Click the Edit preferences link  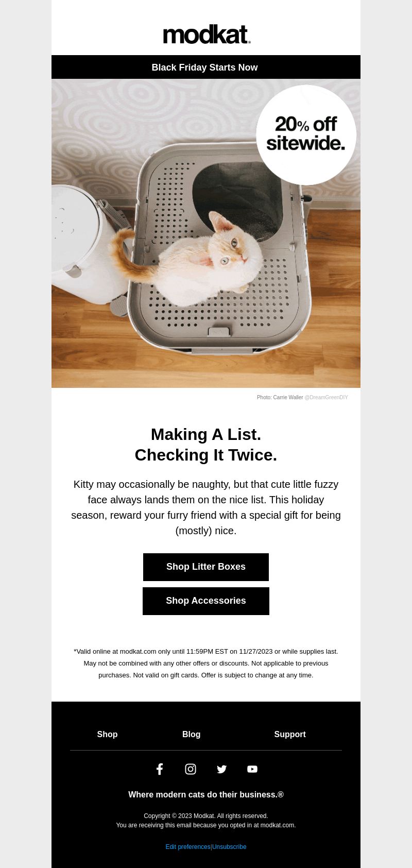188,847
